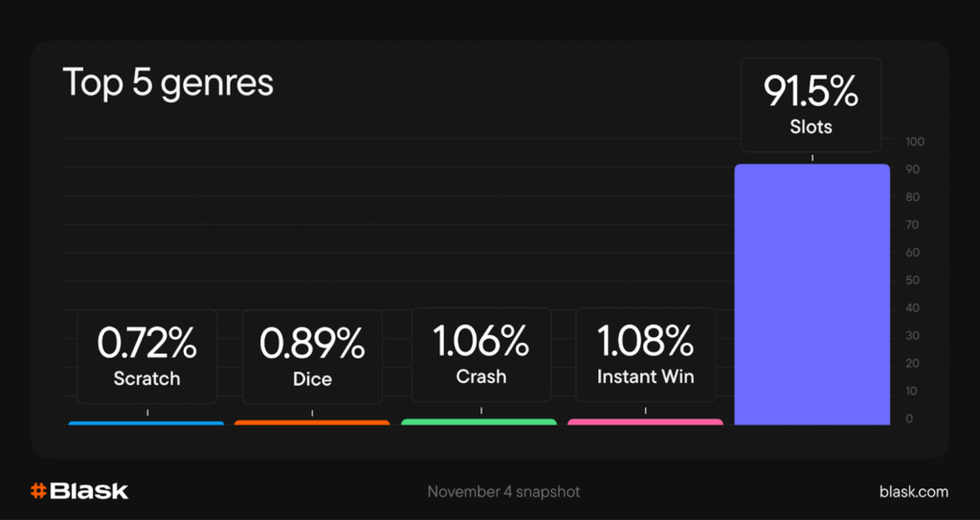Click the 100 axis label
980x520 pixels.
[914, 142]
